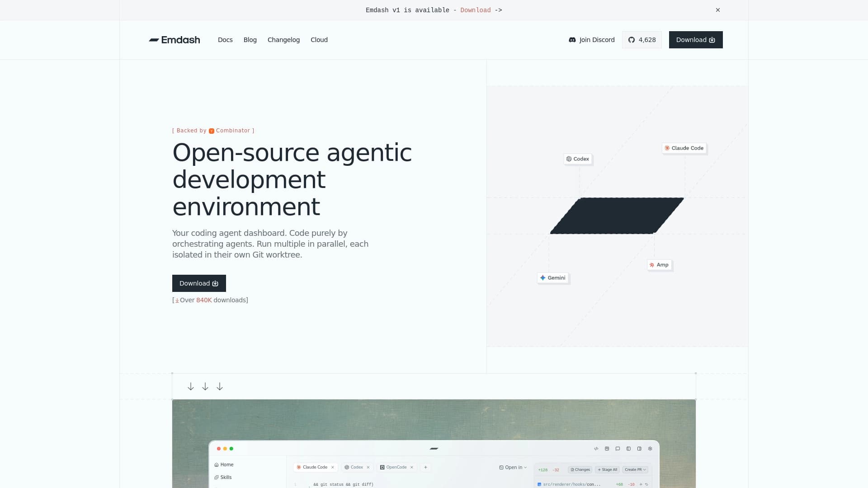This screenshot has width=868, height=488.
Task: Toggle the right sidebar panel icon in app preview
Action: 639,449
